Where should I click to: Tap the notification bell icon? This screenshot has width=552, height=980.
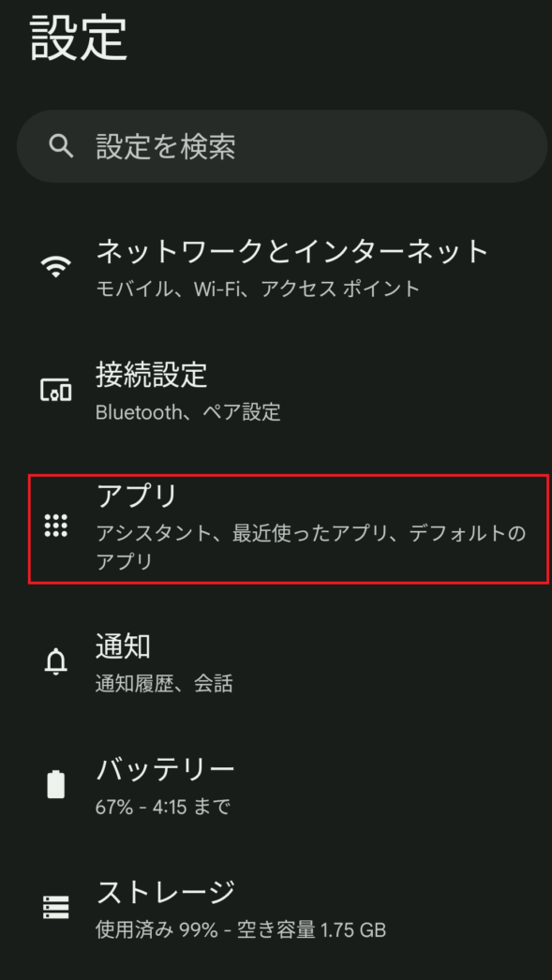(x=55, y=661)
